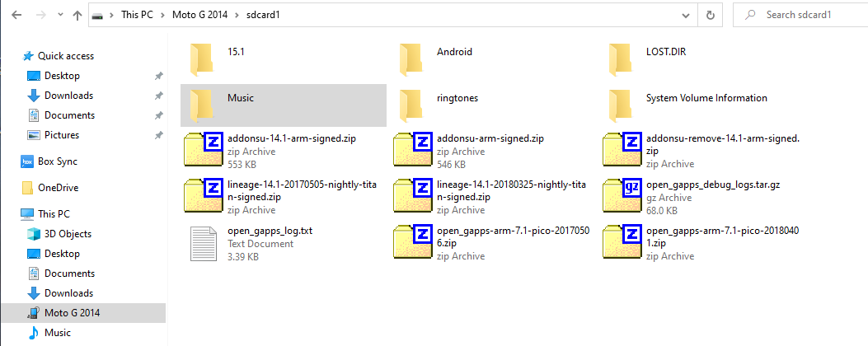Select the open_gapps_debug_logs.tar.gz archive icon
Image resolution: width=868 pixels, height=346 pixels.
(622, 195)
